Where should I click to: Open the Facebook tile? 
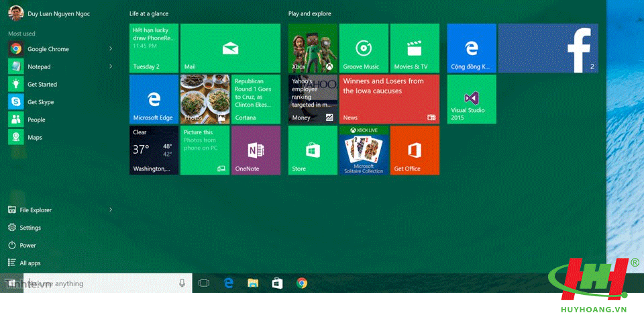[x=548, y=48]
